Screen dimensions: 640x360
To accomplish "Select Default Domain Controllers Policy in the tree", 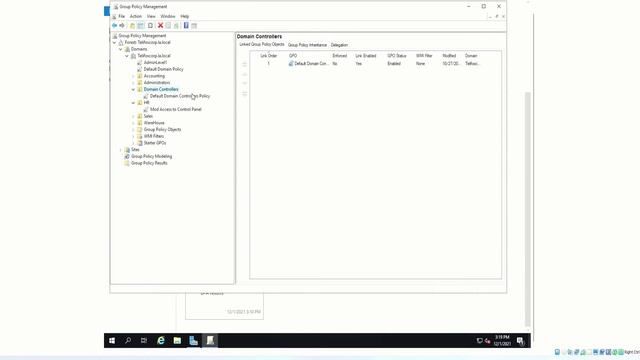I will pos(180,96).
